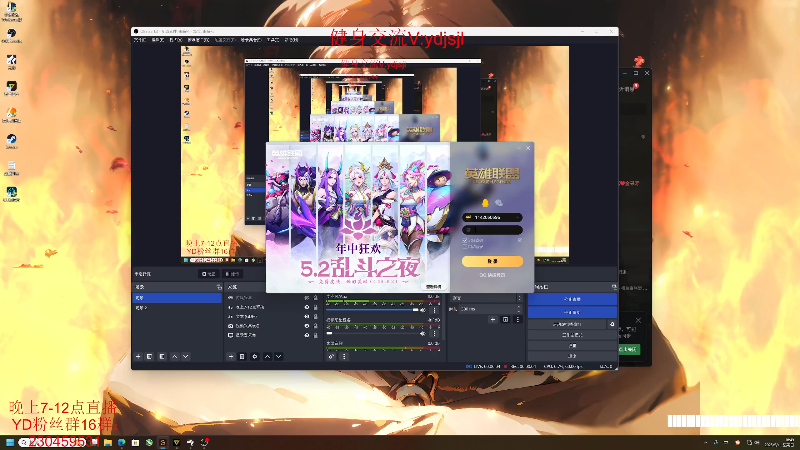Open Windows Start menu on taskbar

(10, 442)
